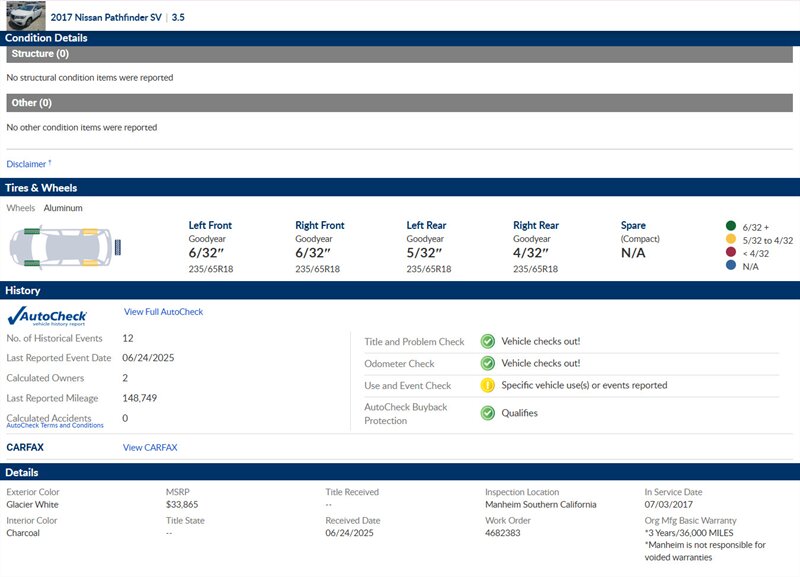Image resolution: width=800 pixels, height=577 pixels.
Task: Open AutoCheck Terms and Conditions link
Action: 55,425
